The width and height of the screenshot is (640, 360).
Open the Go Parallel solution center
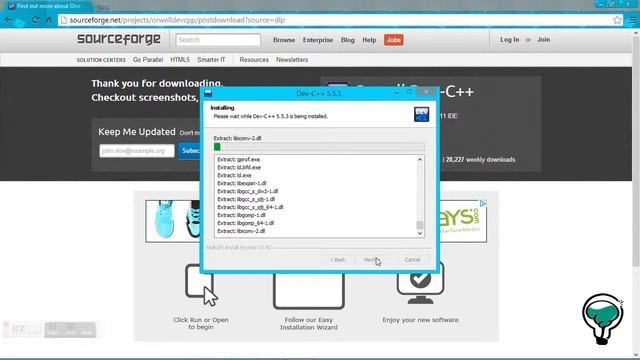(x=148, y=60)
